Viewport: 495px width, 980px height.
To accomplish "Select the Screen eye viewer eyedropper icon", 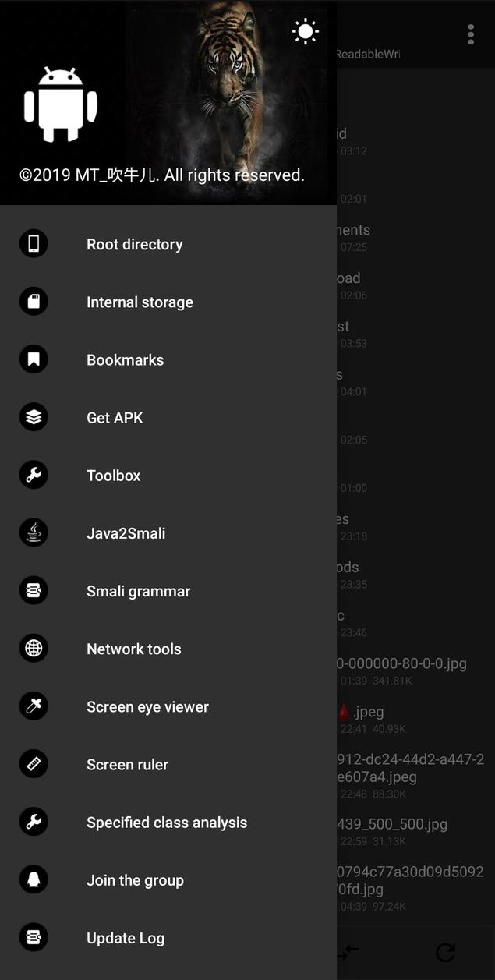I will tap(34, 706).
